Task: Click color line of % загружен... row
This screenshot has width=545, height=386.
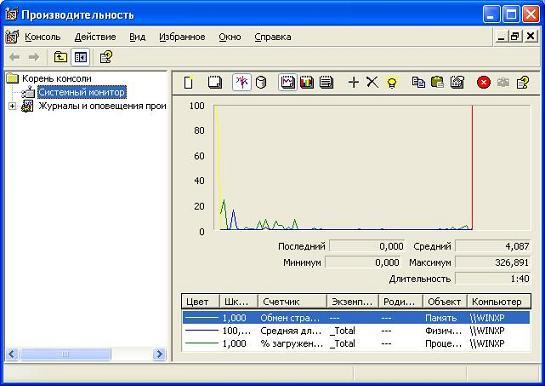Action: 202,343
